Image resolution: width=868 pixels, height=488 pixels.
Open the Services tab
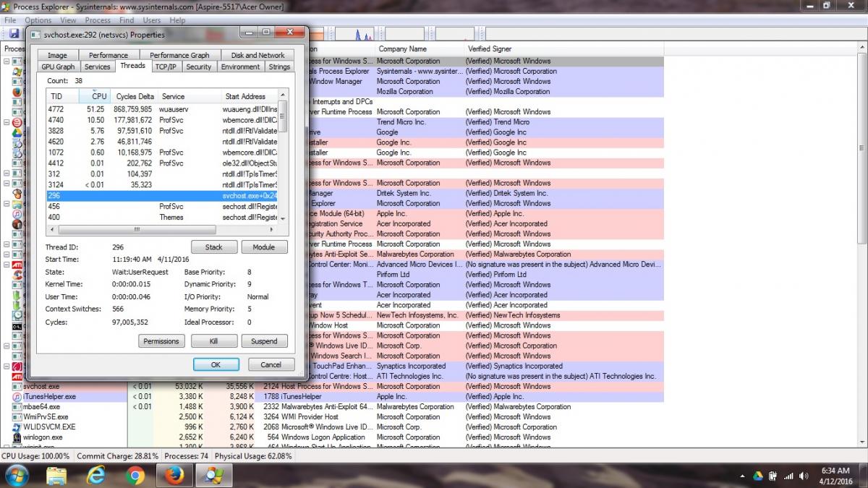[98, 67]
